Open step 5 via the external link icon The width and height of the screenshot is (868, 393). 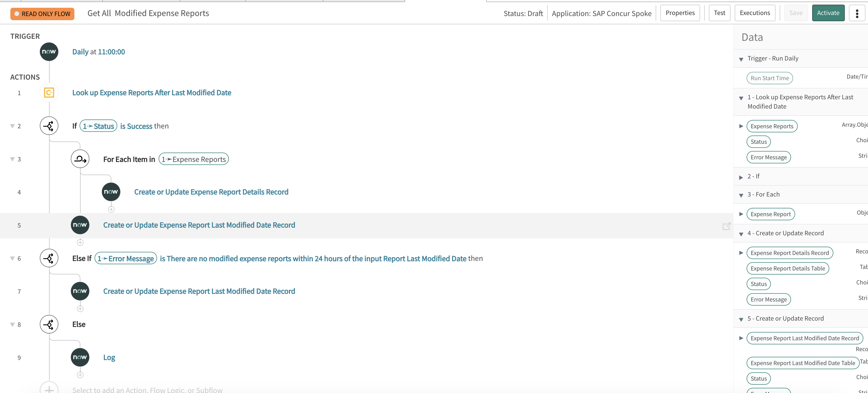[726, 226]
